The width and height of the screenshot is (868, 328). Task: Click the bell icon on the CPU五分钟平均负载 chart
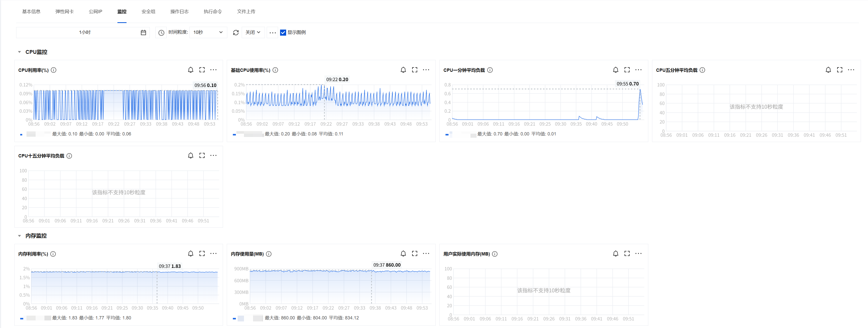(828, 70)
